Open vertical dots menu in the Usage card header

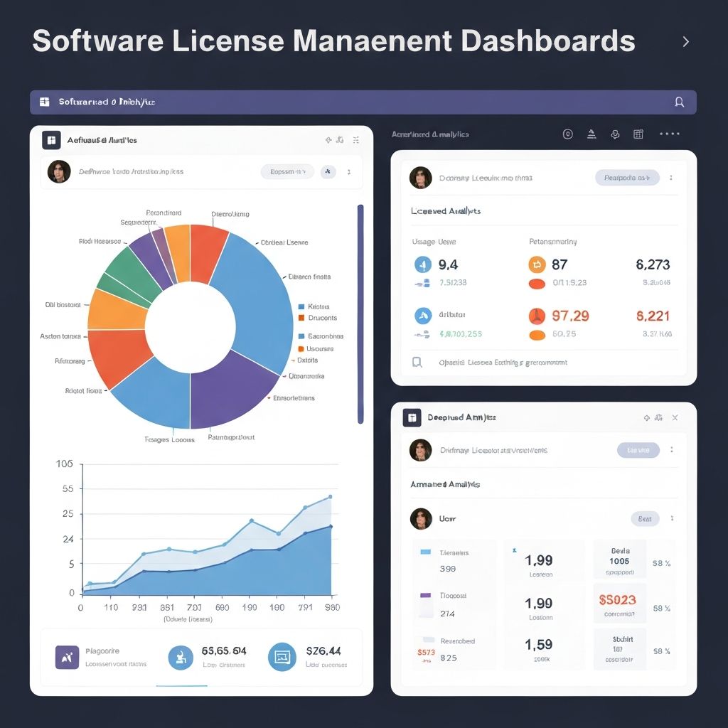672,178
